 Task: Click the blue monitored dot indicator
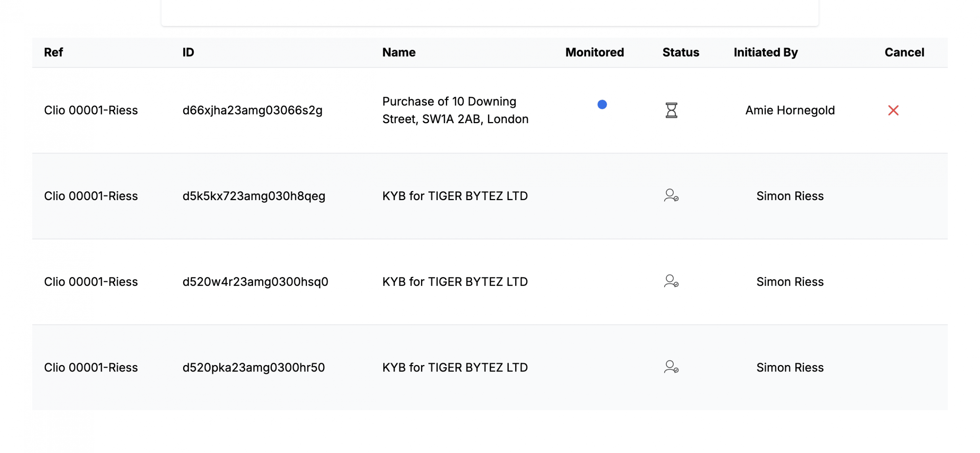coord(602,104)
